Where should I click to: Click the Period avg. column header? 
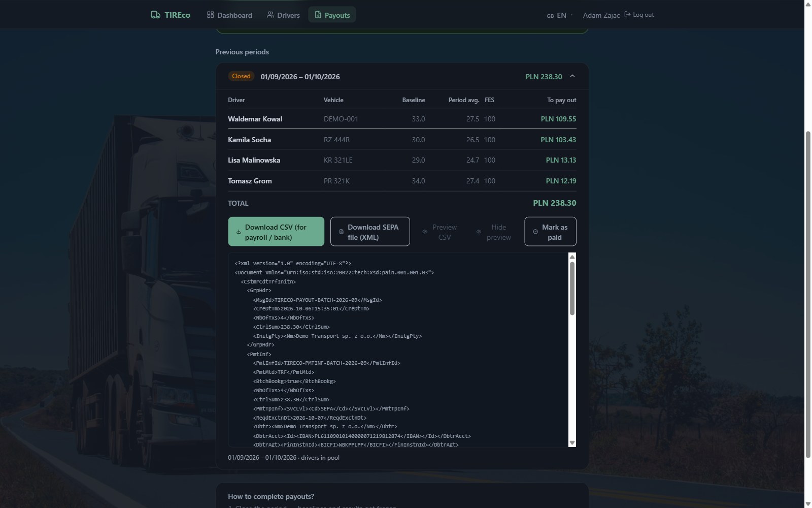click(x=464, y=100)
